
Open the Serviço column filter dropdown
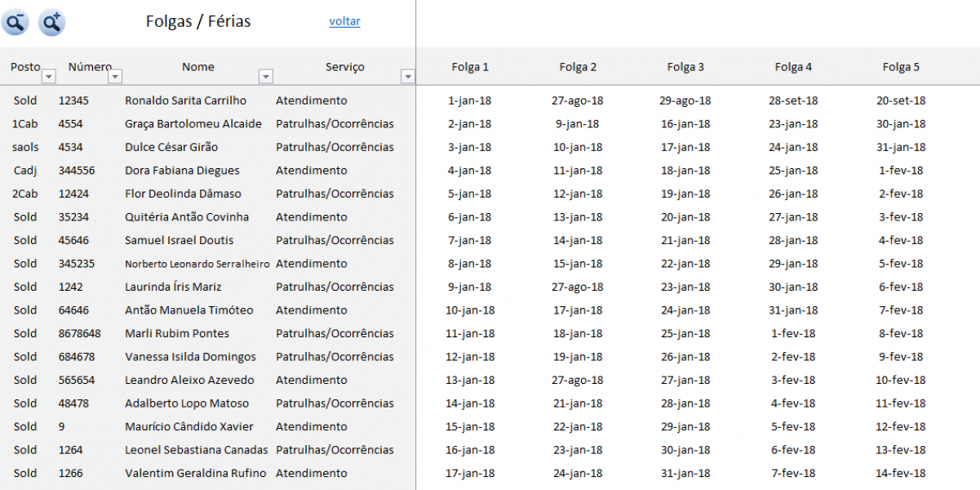click(408, 76)
